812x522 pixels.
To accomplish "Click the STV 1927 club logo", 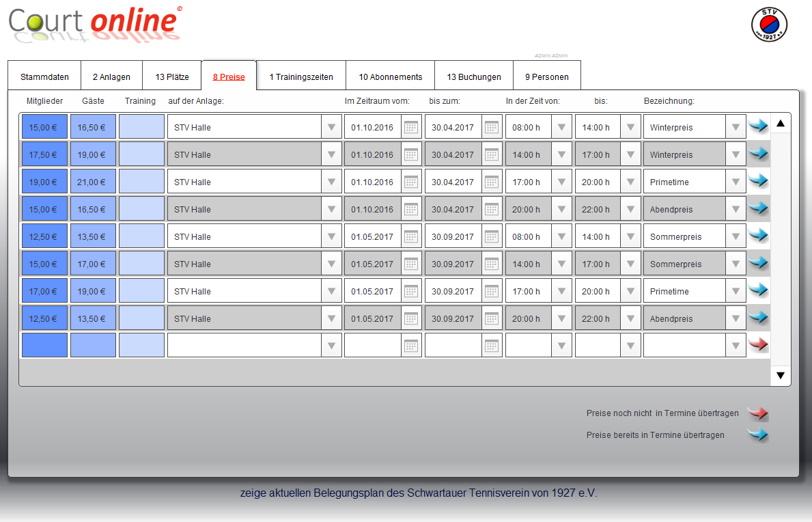I will [769, 25].
